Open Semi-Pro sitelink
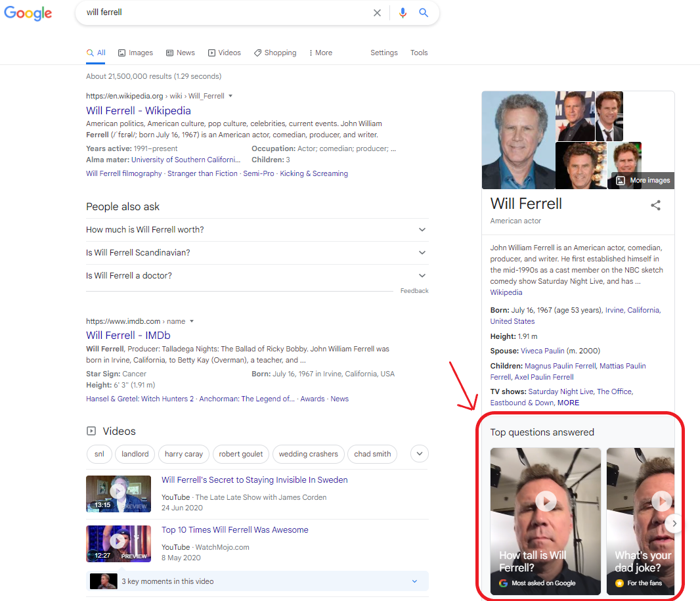The width and height of the screenshot is (700, 601). click(x=259, y=173)
